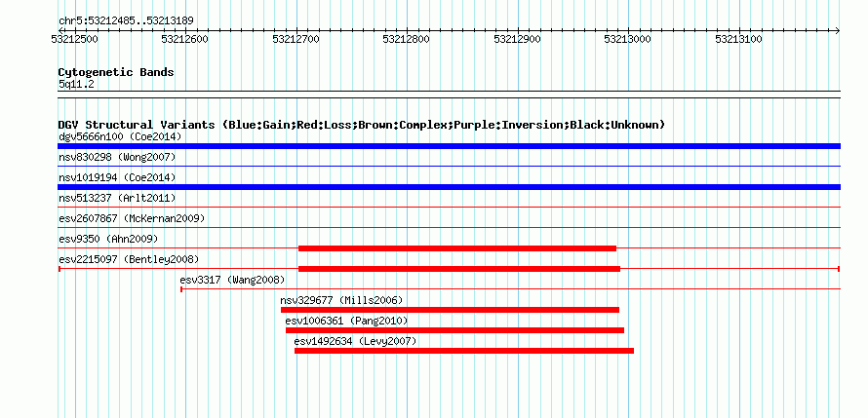868x418 pixels.
Task: Click the esv9350 (Ahn2009) thick red bar
Action: coord(457,248)
